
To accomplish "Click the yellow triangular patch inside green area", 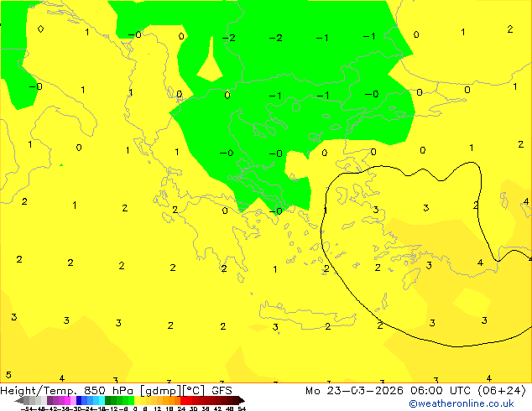I will (x=211, y=68).
